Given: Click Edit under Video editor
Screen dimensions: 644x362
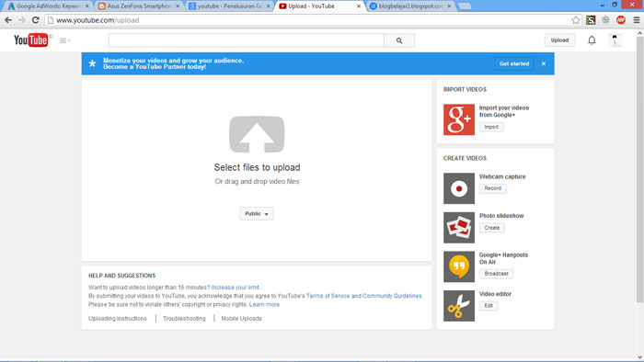Looking at the screenshot, I should [x=489, y=306].
